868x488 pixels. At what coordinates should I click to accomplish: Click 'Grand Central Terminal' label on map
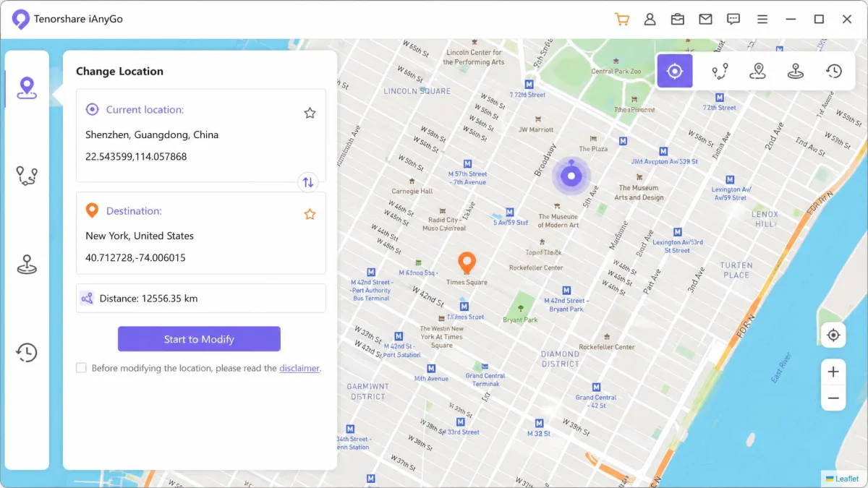pos(485,380)
